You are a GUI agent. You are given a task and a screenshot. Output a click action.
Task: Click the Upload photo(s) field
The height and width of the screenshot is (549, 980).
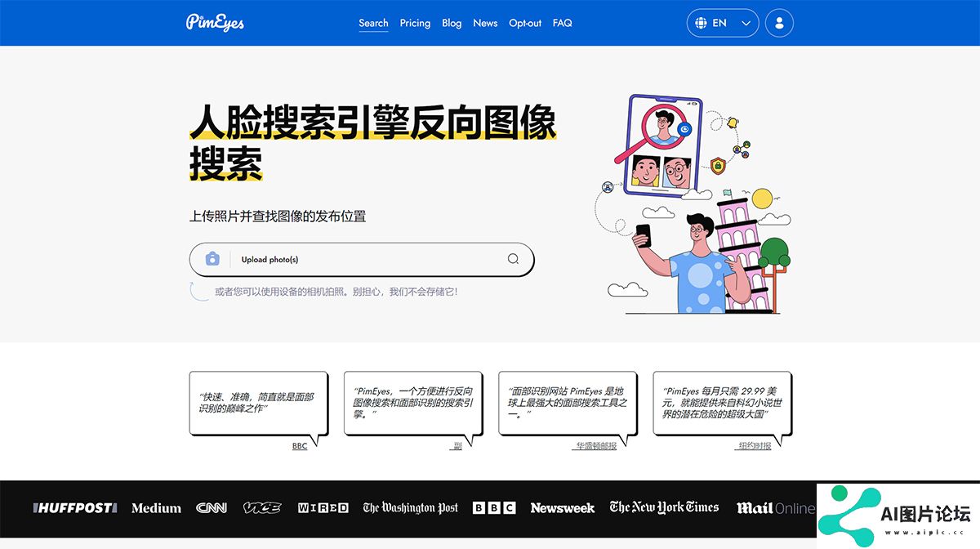click(x=362, y=259)
